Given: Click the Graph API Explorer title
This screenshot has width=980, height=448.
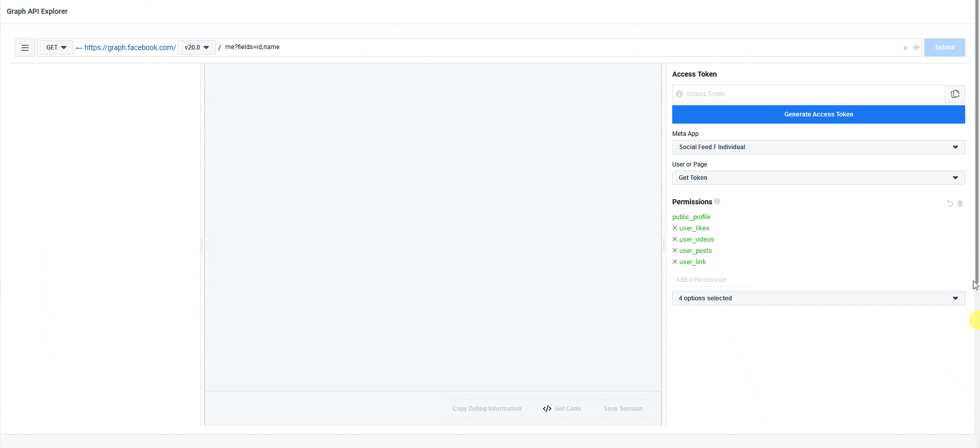Looking at the screenshot, I should click(x=37, y=11).
